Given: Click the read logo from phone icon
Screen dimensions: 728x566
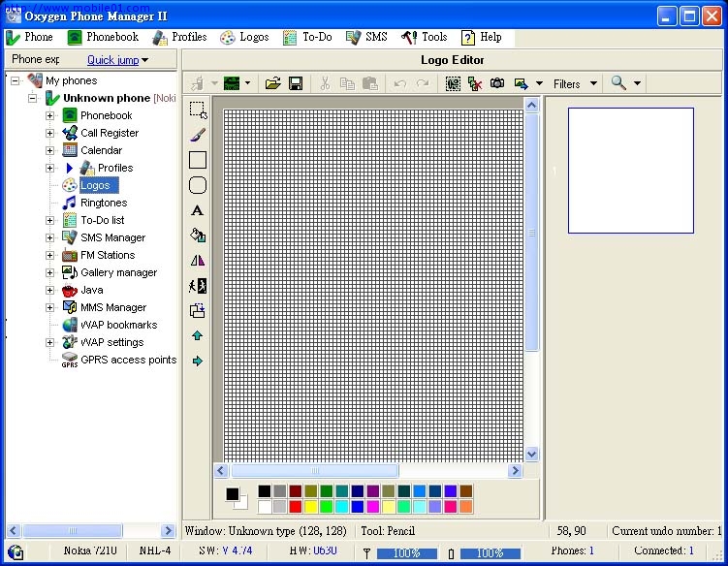Looking at the screenshot, I should [x=232, y=83].
